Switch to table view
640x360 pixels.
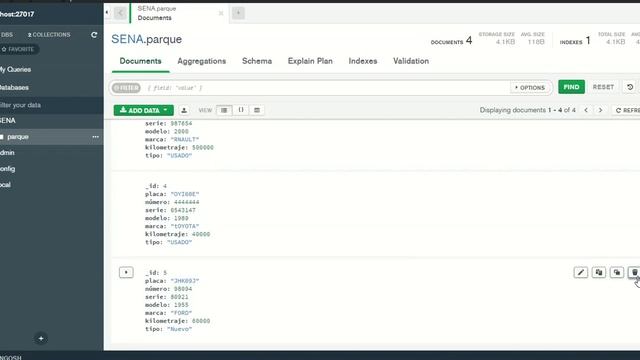257,110
